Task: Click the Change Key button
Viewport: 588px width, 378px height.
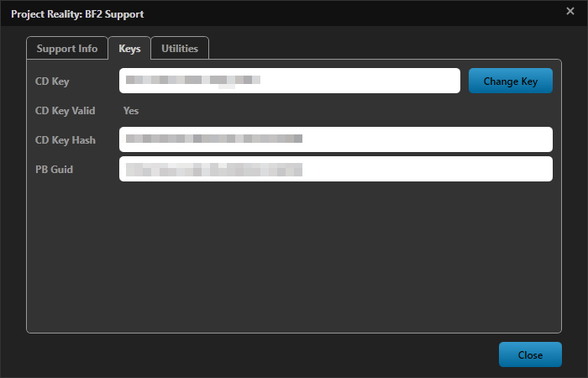Action: [x=511, y=81]
